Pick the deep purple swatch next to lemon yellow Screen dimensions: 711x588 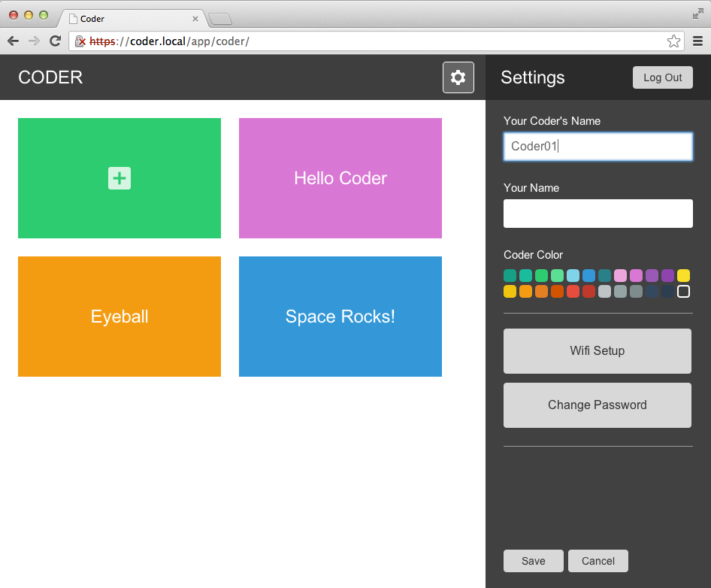667,275
